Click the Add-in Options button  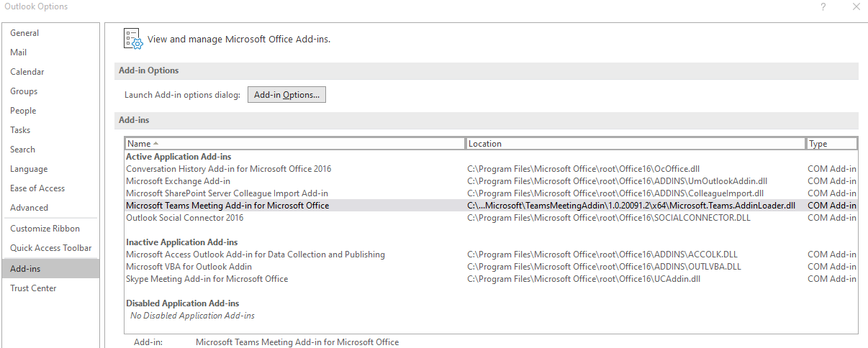click(x=286, y=95)
